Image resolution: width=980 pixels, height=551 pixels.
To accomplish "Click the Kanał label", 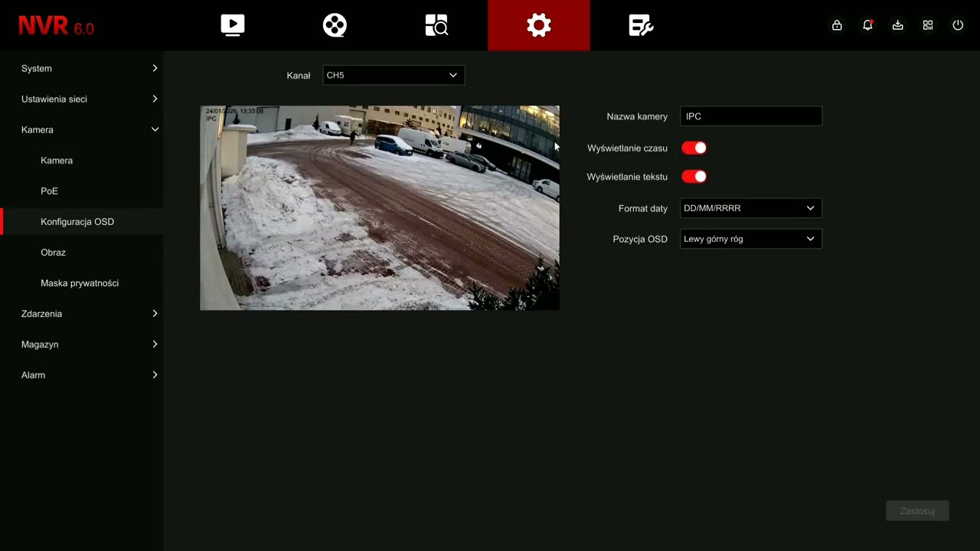I will click(299, 75).
